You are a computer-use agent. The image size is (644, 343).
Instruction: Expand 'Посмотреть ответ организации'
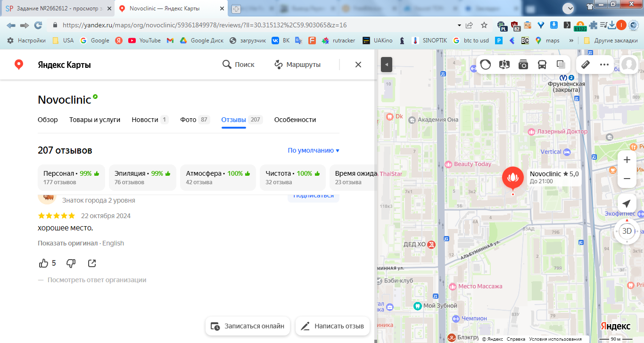pos(97,280)
